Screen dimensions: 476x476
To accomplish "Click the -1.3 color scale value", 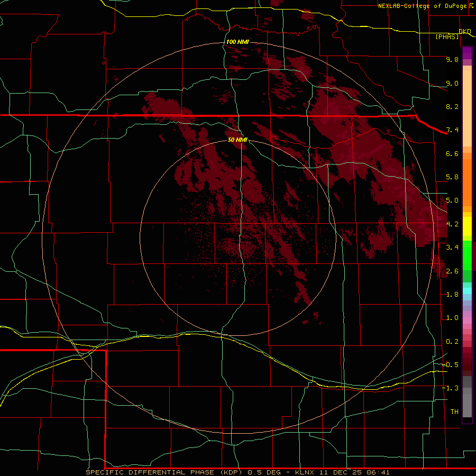I will 451,388.
